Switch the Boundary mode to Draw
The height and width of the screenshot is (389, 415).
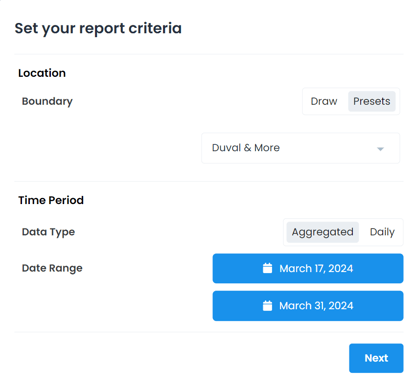point(324,101)
